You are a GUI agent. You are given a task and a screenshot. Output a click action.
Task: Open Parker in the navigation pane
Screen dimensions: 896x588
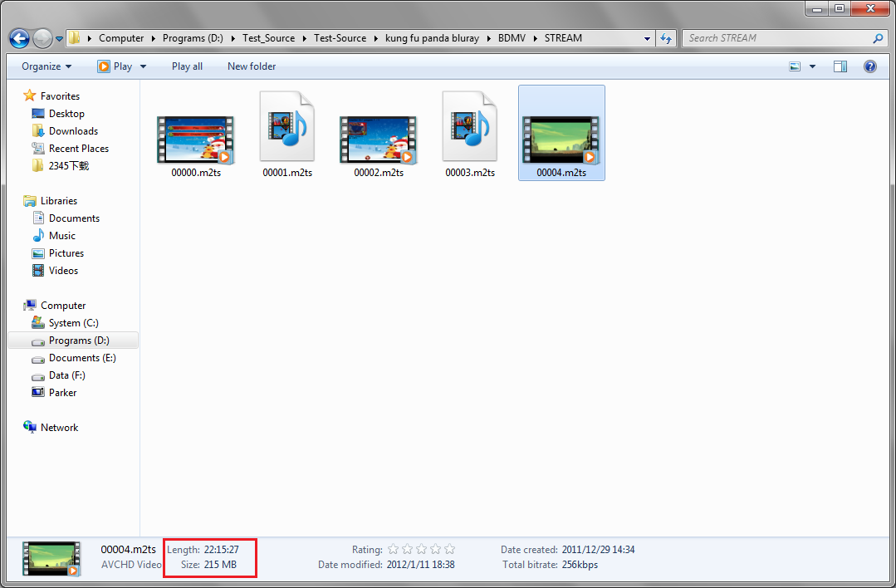[63, 393]
